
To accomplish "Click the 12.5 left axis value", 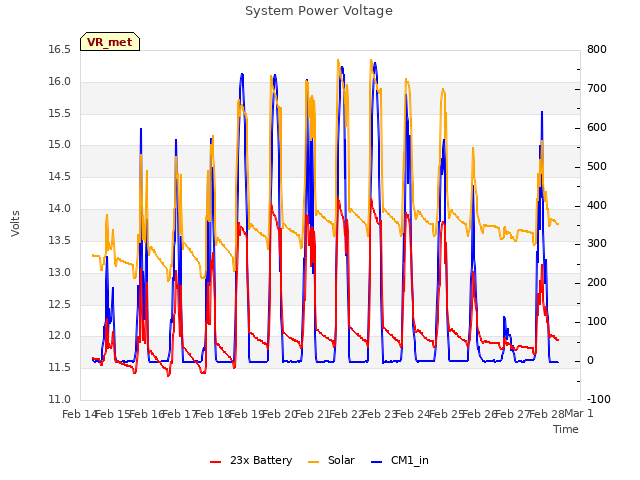I will coord(60,304).
